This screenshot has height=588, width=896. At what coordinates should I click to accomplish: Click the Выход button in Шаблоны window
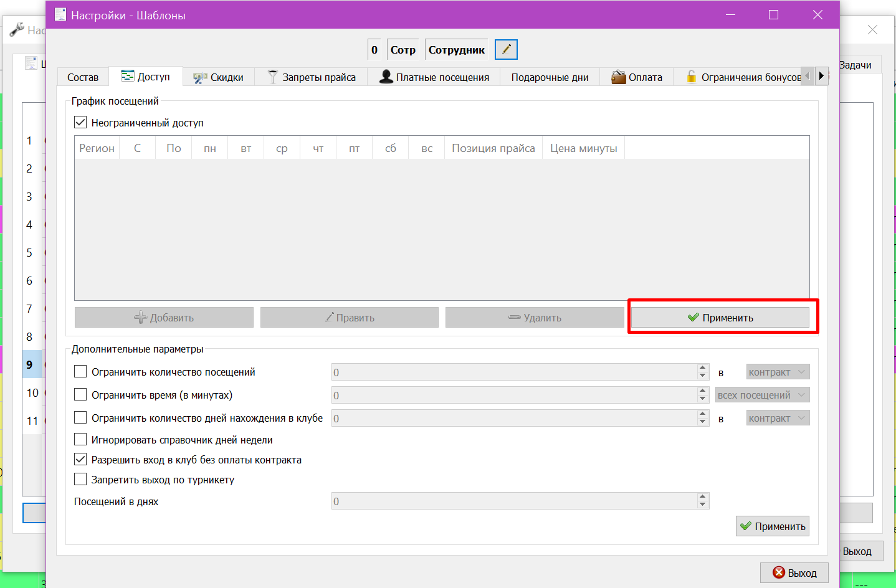pos(794,573)
